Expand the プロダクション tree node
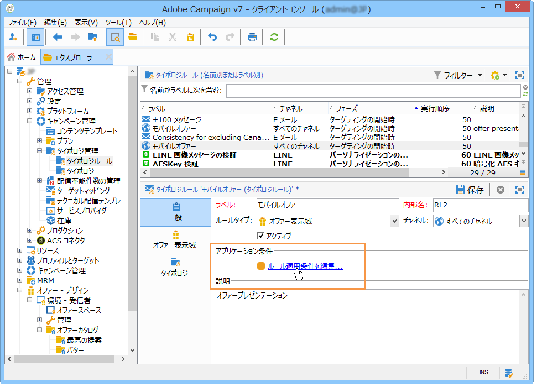This screenshot has height=392, width=542. (30, 230)
